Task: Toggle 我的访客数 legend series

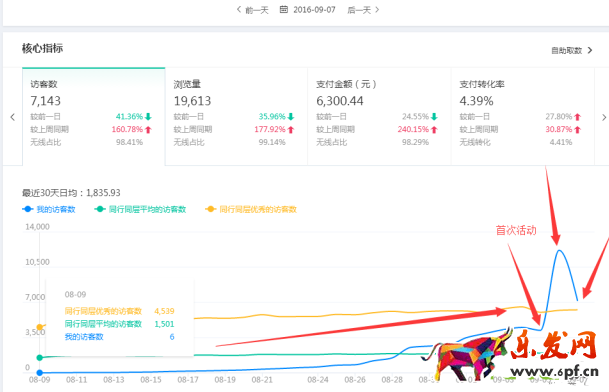Action: (x=49, y=209)
